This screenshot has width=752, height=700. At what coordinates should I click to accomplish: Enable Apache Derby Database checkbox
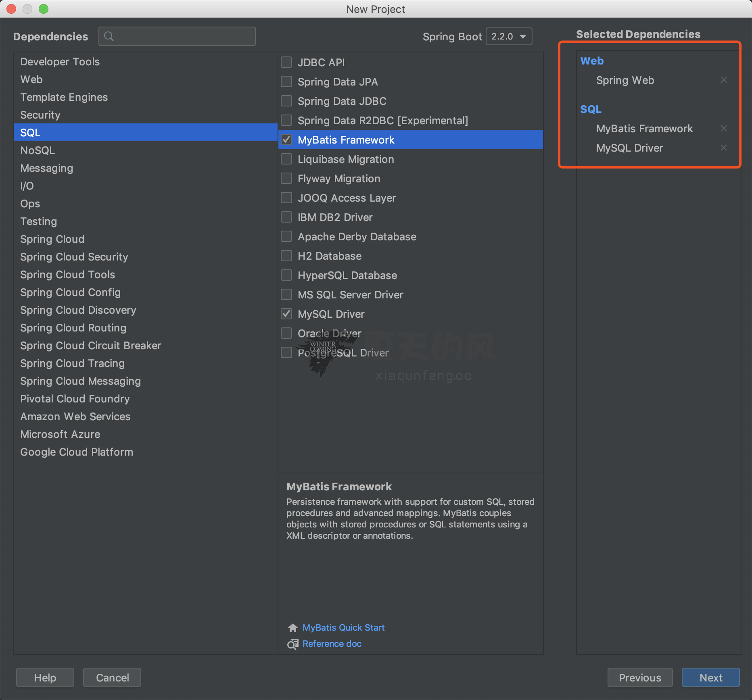pos(286,236)
